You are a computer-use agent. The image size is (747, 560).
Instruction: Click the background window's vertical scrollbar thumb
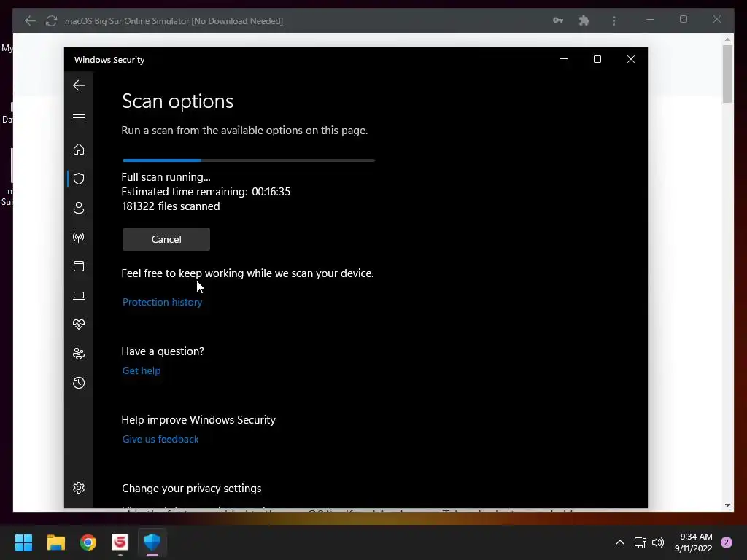pyautogui.click(x=727, y=74)
